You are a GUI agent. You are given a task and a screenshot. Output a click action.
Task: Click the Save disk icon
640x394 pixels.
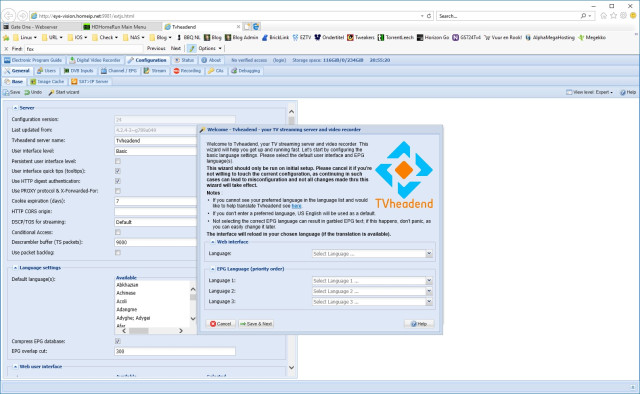[x=6, y=92]
